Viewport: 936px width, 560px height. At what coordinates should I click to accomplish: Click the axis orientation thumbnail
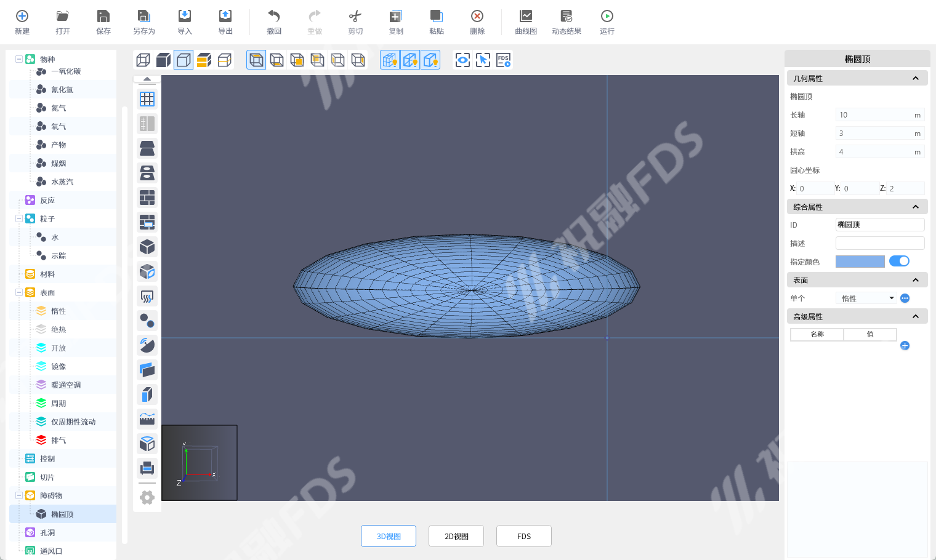(200, 463)
